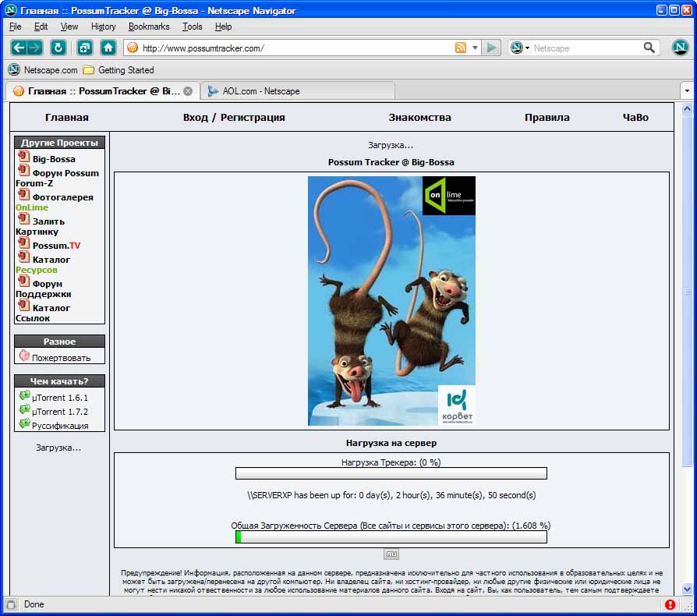The width and height of the screenshot is (697, 616).
Task: Open a new tab with toolbar icon
Action: point(84,47)
